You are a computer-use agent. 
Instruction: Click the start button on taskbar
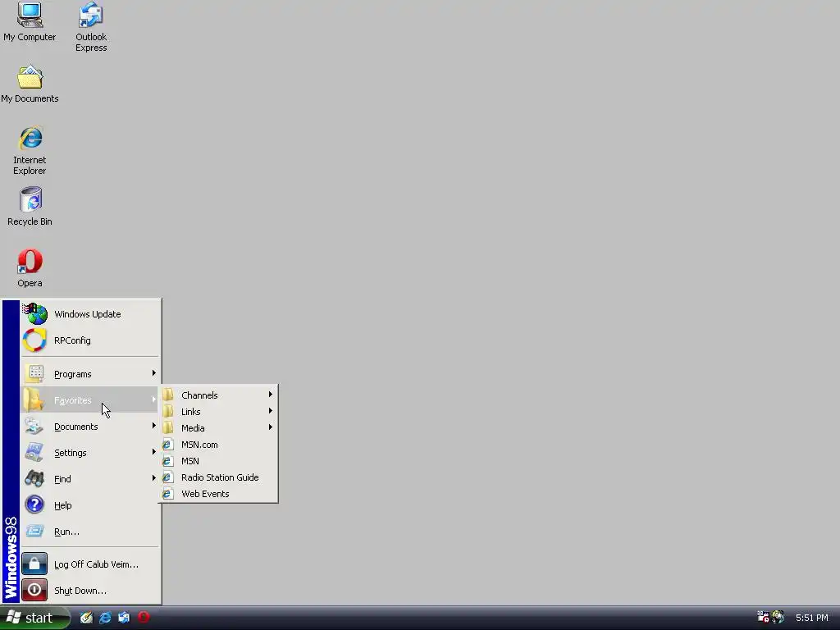point(34,618)
